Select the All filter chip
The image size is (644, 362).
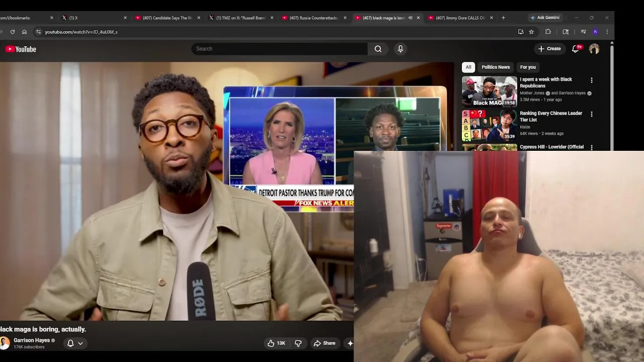point(468,67)
